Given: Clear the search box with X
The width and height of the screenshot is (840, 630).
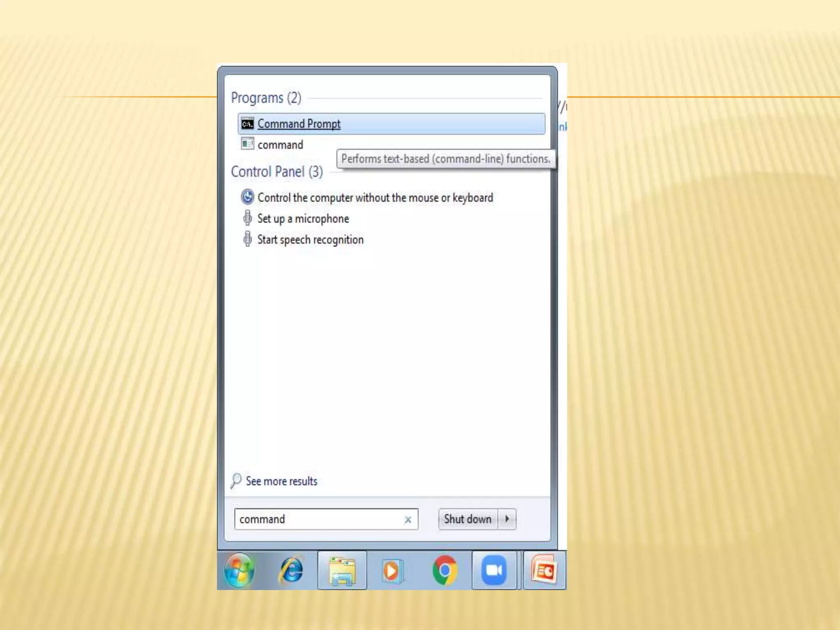Looking at the screenshot, I should click(408, 520).
